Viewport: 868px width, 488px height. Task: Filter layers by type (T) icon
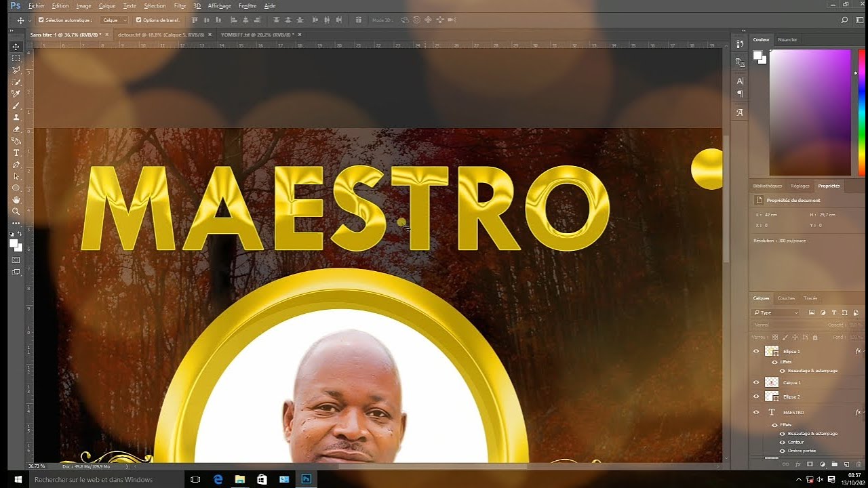click(834, 312)
